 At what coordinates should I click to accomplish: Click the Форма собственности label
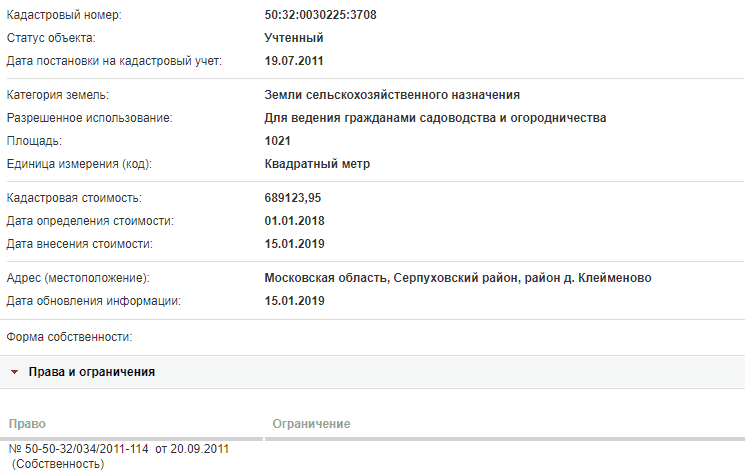pos(69,337)
